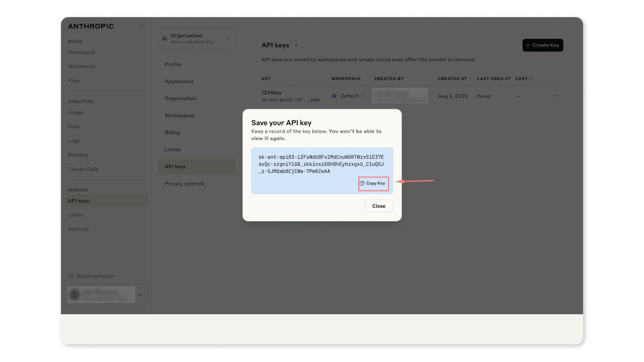The height and width of the screenshot is (362, 644).
Task: Open Workbench in the sidebar
Action: tap(82, 66)
